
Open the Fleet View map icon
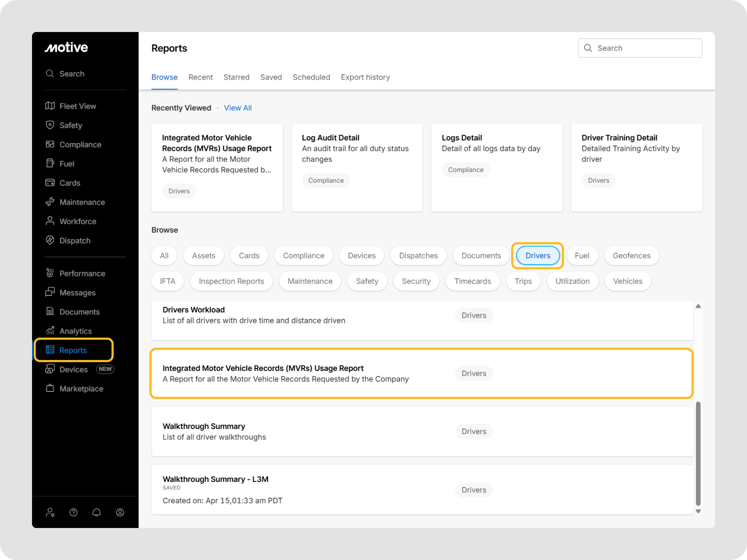pyautogui.click(x=50, y=106)
